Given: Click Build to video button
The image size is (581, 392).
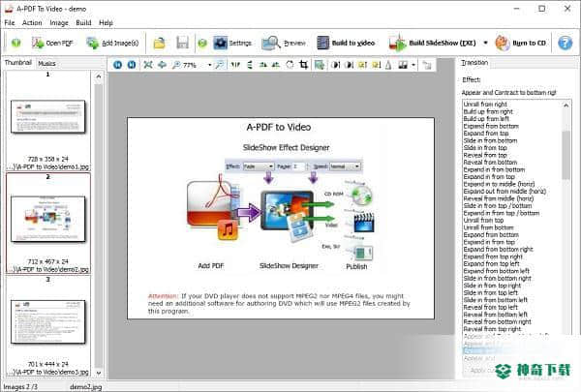Looking at the screenshot, I should (346, 43).
